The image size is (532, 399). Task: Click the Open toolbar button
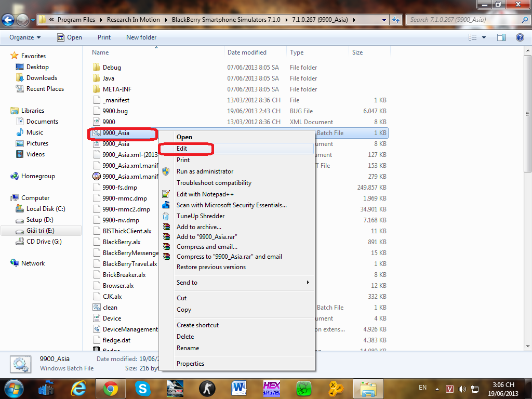click(x=70, y=37)
